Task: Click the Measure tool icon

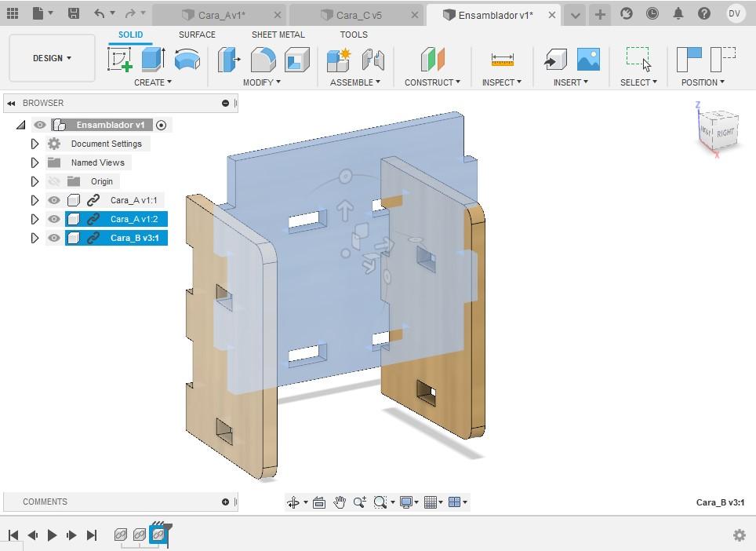Action: point(503,60)
